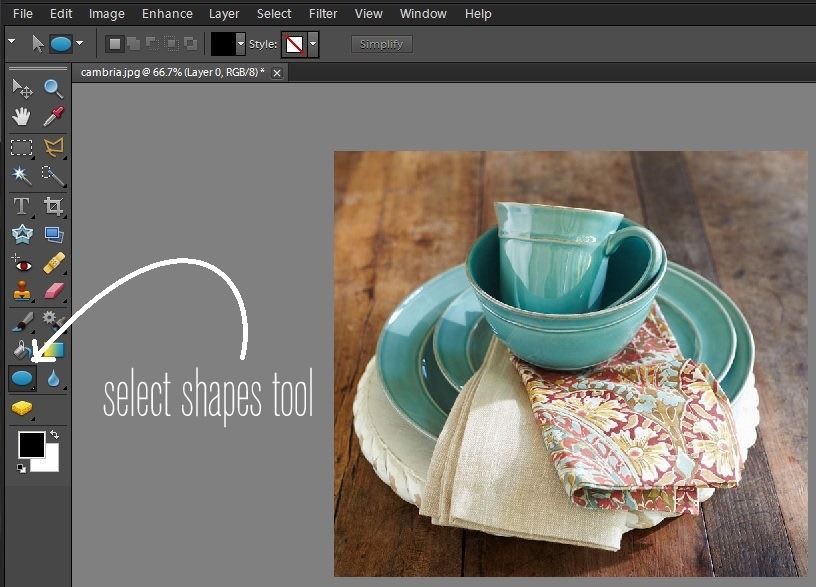The height and width of the screenshot is (587, 816).
Task: Switch foreground and background colors
Action: coord(53,436)
